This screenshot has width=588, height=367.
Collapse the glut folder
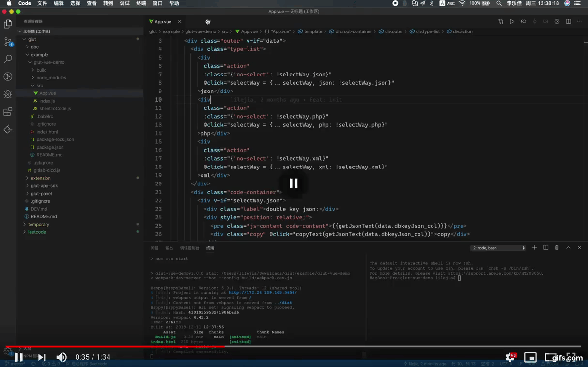(x=80, y=39)
